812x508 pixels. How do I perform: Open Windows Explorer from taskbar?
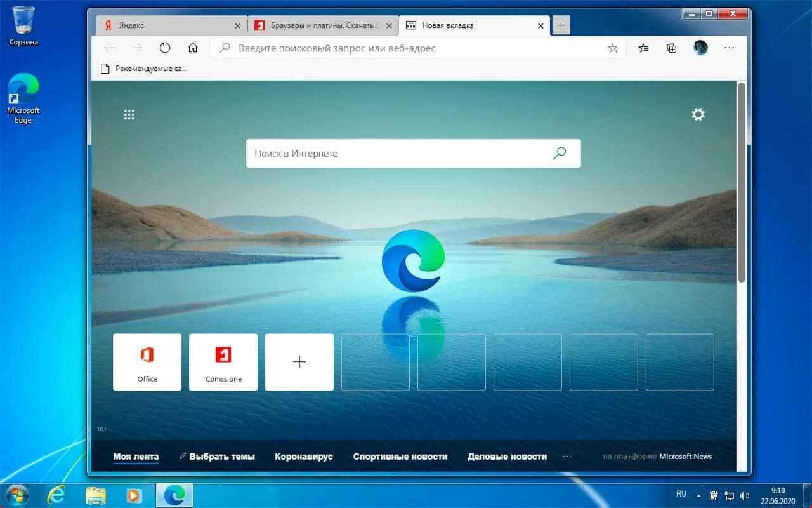coord(96,495)
